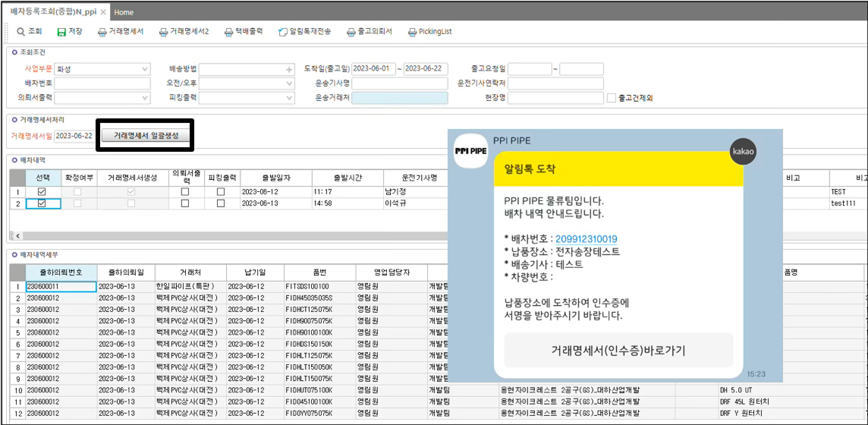Image resolution: width=868 pixels, height=425 pixels.
Task: Click the 거래명세서(인수증)바로가기 button
Action: pyautogui.click(x=618, y=351)
